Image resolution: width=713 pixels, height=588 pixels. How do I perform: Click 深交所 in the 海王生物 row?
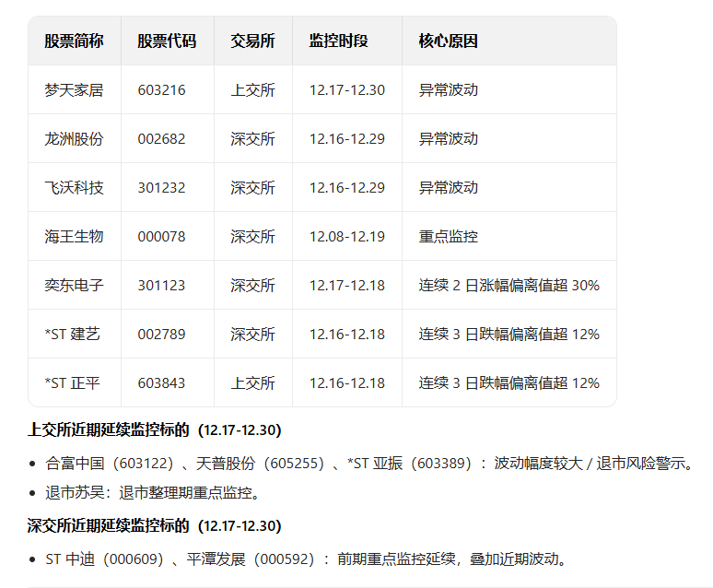pyautogui.click(x=252, y=237)
